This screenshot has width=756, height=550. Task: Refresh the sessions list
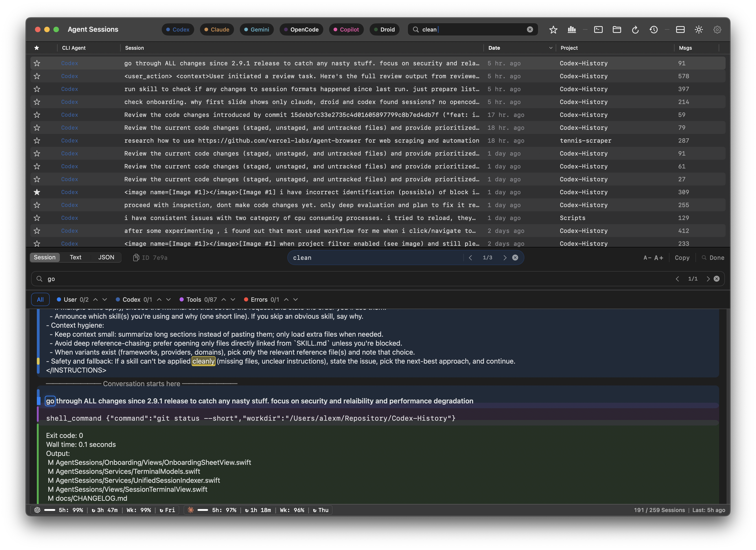pyautogui.click(x=635, y=29)
